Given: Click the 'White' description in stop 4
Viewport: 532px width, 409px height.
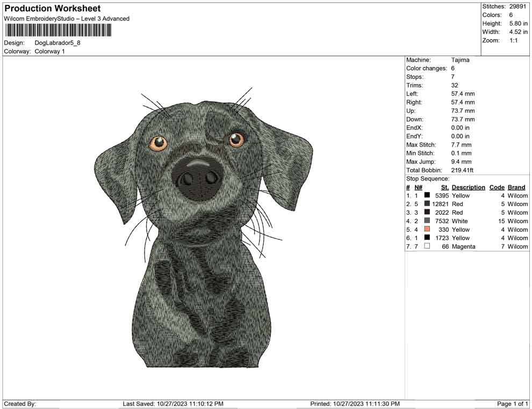Looking at the screenshot, I should [460, 221].
